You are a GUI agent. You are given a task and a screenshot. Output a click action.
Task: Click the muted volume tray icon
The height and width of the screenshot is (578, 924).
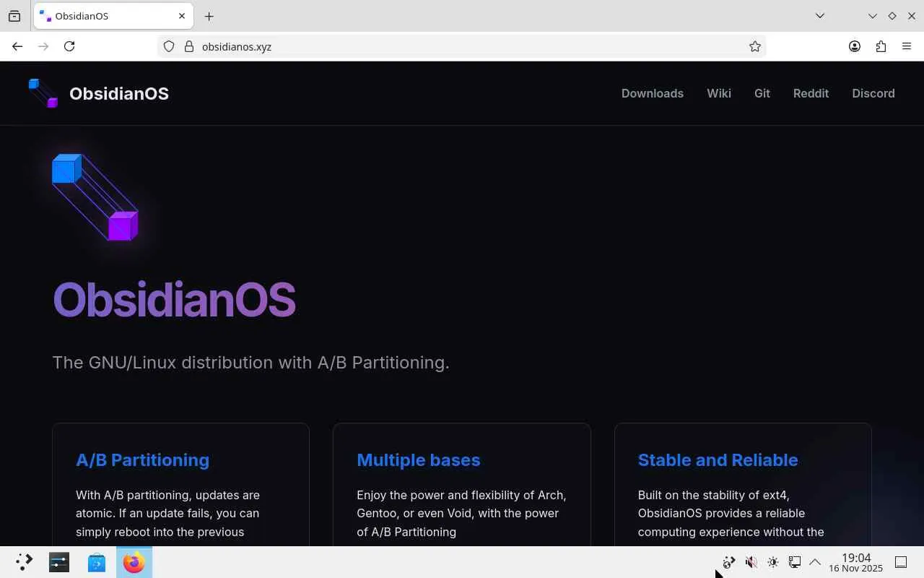[x=751, y=562]
